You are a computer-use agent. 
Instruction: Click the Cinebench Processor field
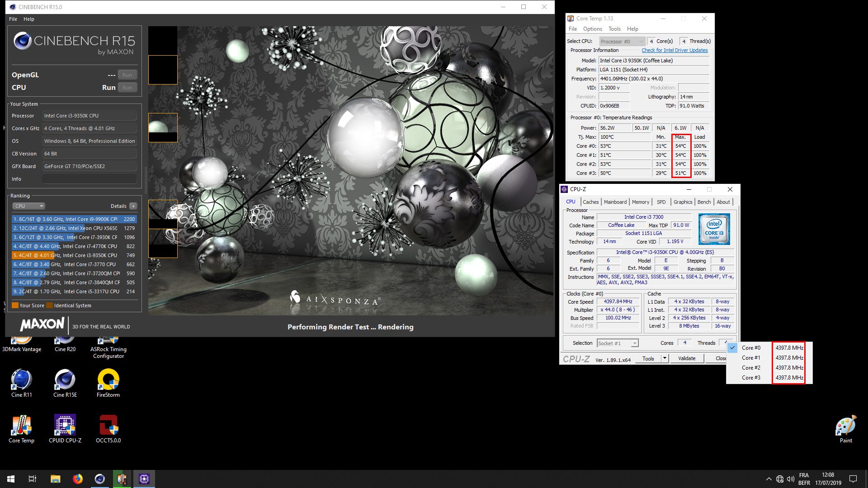click(x=90, y=116)
